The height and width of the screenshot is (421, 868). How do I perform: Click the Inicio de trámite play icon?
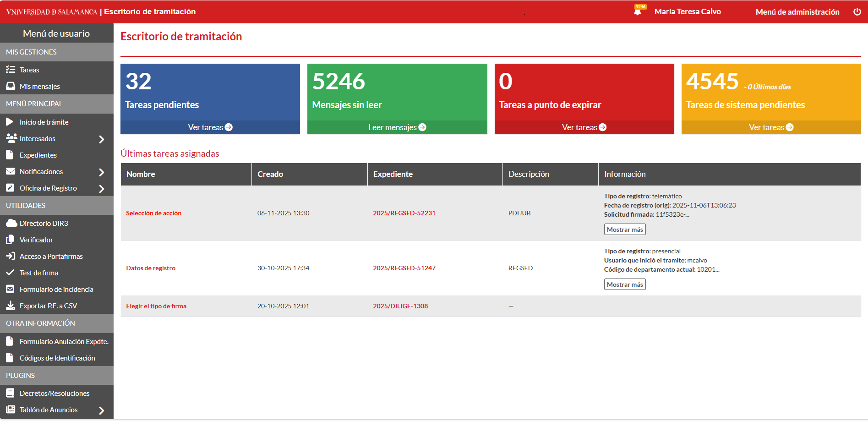tap(10, 122)
